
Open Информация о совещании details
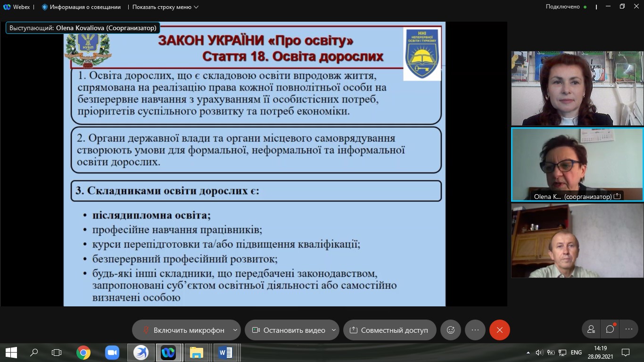pyautogui.click(x=81, y=7)
